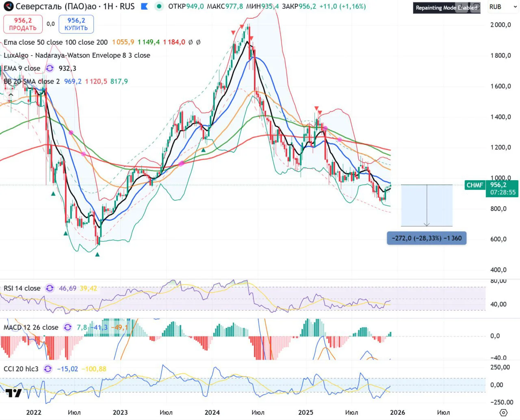
Task: Select the CCI 20 hlc3 indicator title
Action: 21,369
